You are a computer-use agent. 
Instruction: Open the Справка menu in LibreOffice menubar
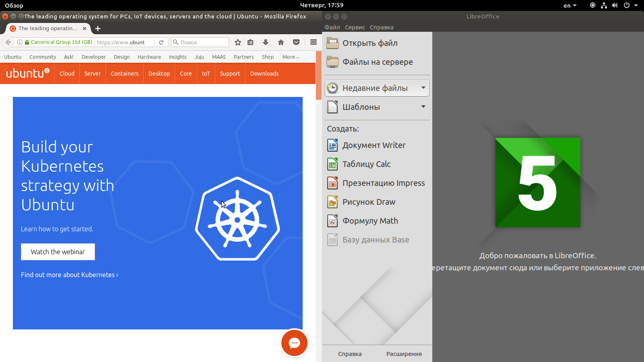pyautogui.click(x=382, y=27)
